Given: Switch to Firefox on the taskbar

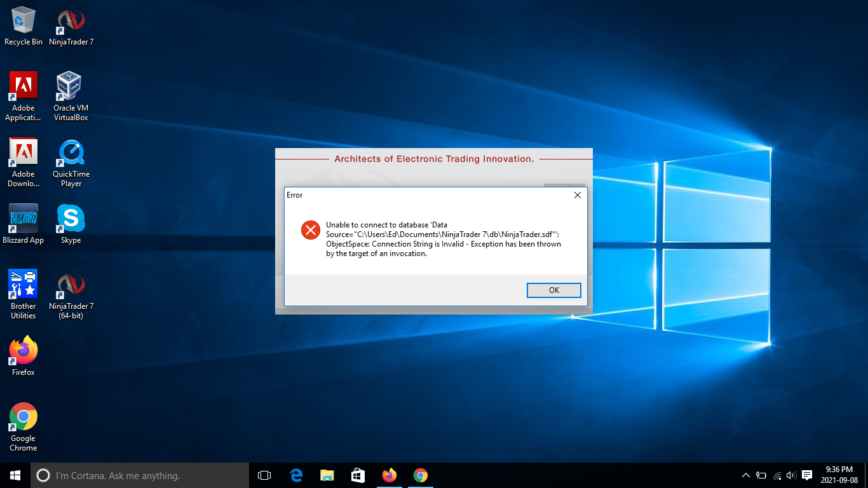Looking at the screenshot, I should [x=389, y=475].
